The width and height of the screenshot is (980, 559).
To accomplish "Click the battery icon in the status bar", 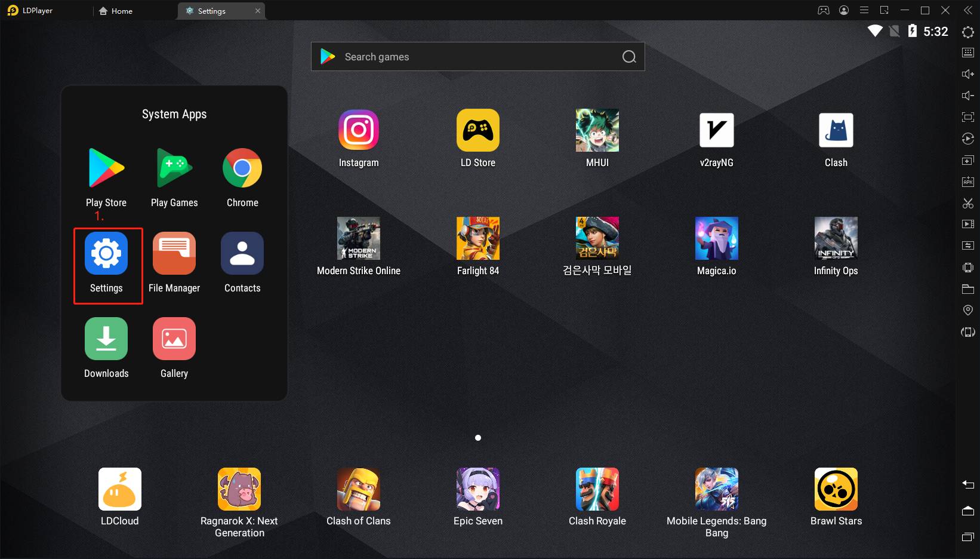I will point(912,30).
